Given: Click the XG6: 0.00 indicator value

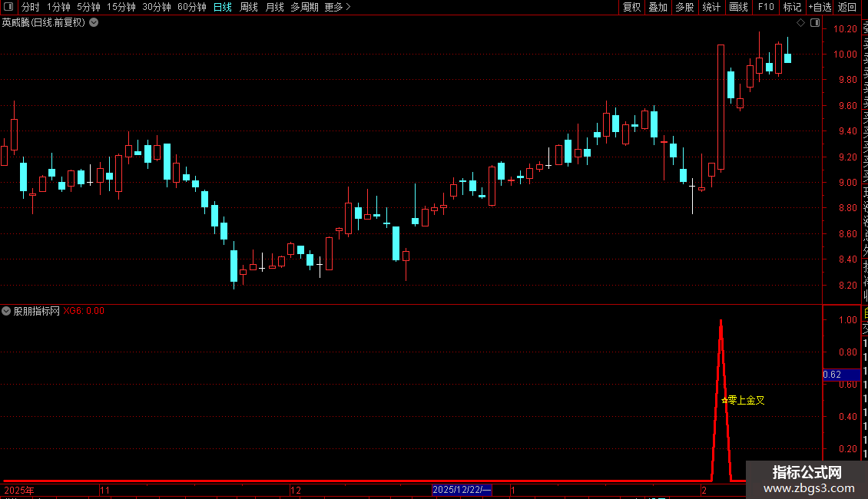Looking at the screenshot, I should 84,311.
